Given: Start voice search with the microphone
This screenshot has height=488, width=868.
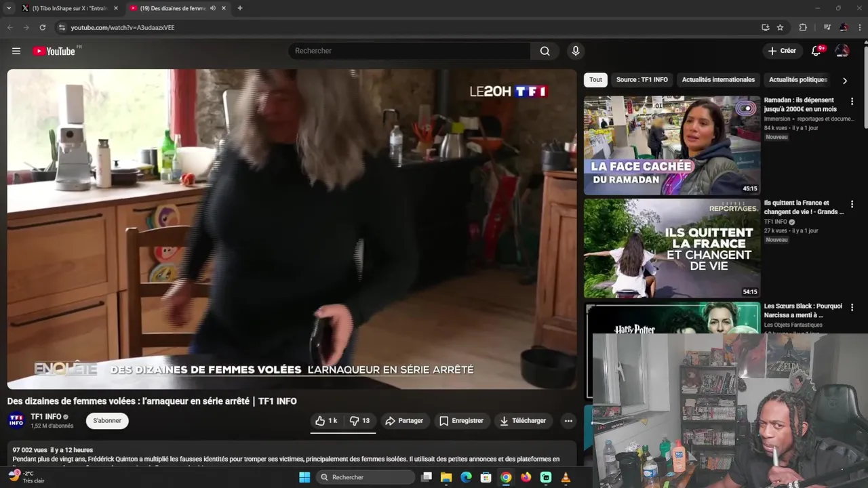Looking at the screenshot, I should coord(575,51).
